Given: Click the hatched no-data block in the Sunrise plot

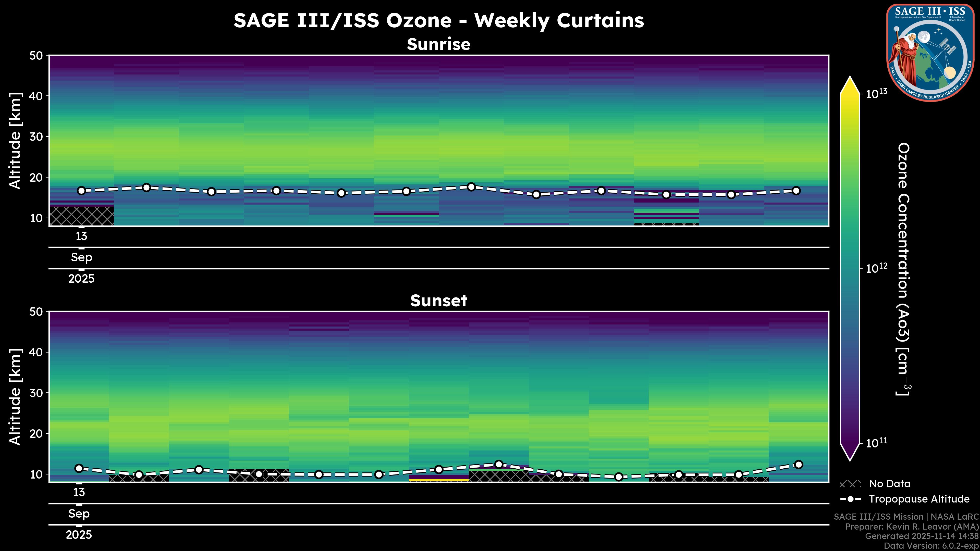Looking at the screenshot, I should 81,216.
